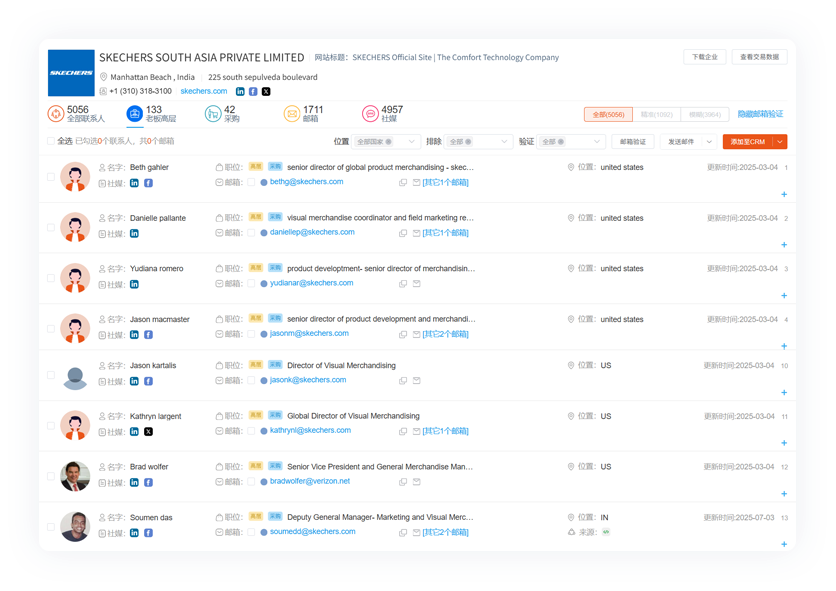This screenshot has height=591, width=836.
Task: Open Danielle pallante's LinkedIn profile icon
Action: pyautogui.click(x=134, y=233)
